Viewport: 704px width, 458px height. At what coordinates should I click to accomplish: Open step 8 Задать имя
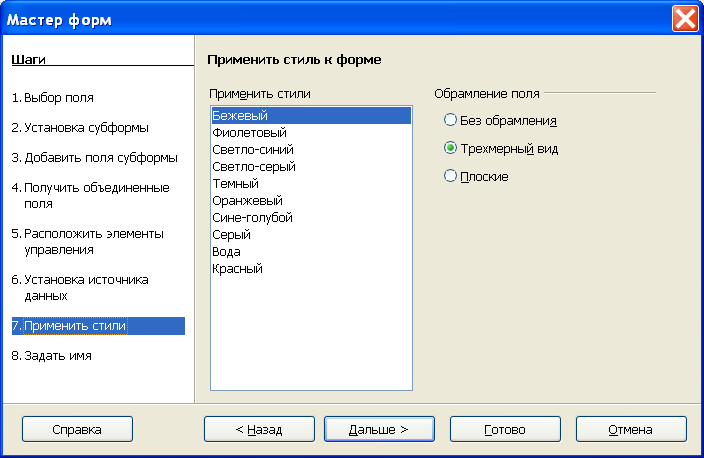52,356
